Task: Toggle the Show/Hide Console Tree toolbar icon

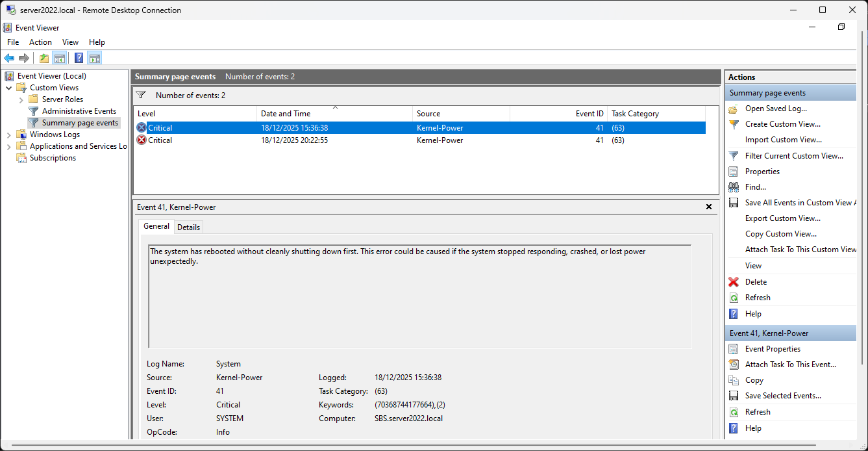Action: click(x=59, y=58)
